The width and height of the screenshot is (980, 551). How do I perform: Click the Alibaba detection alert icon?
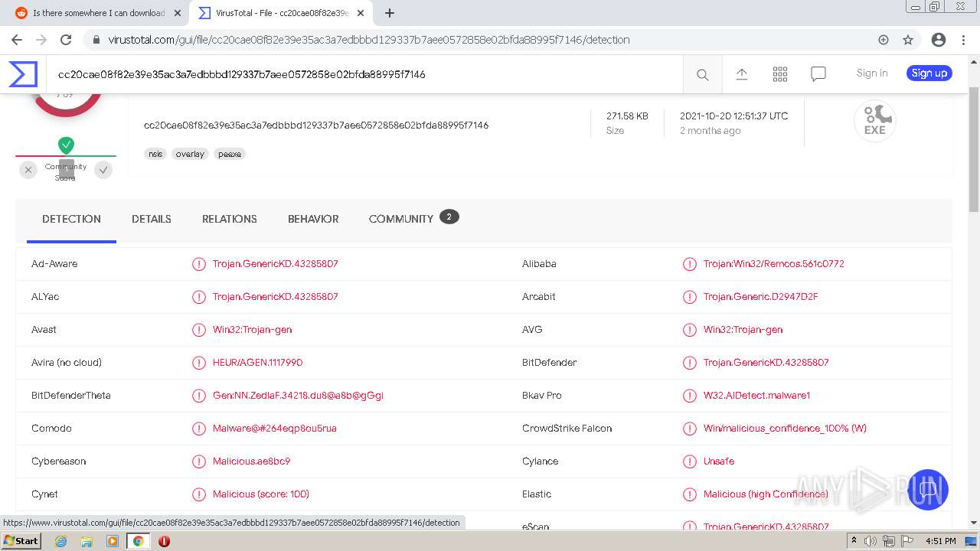coord(690,264)
